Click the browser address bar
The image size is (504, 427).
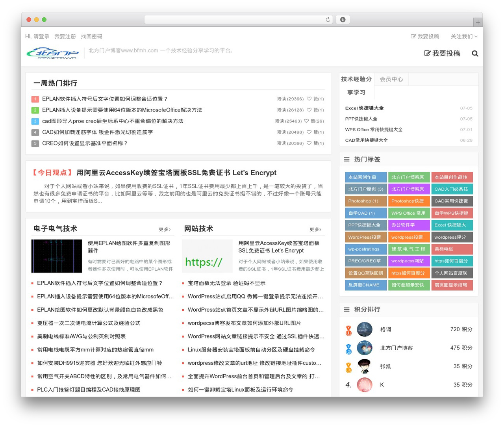(239, 20)
